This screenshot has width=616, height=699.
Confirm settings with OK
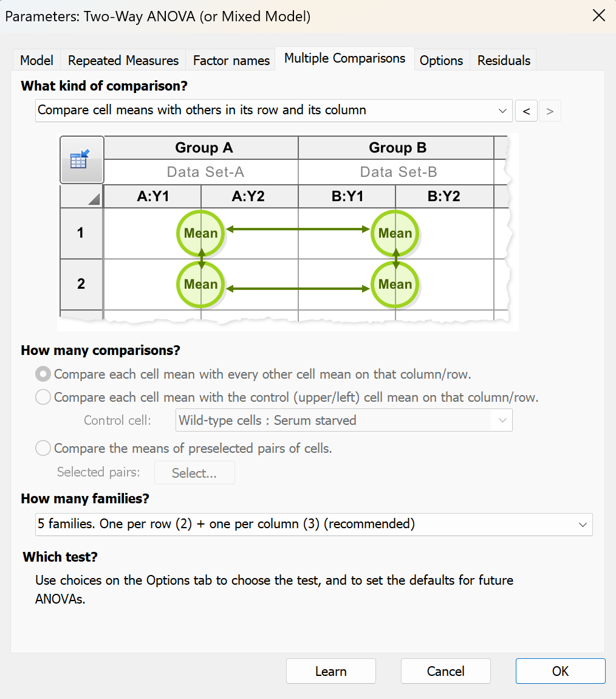coord(560,671)
